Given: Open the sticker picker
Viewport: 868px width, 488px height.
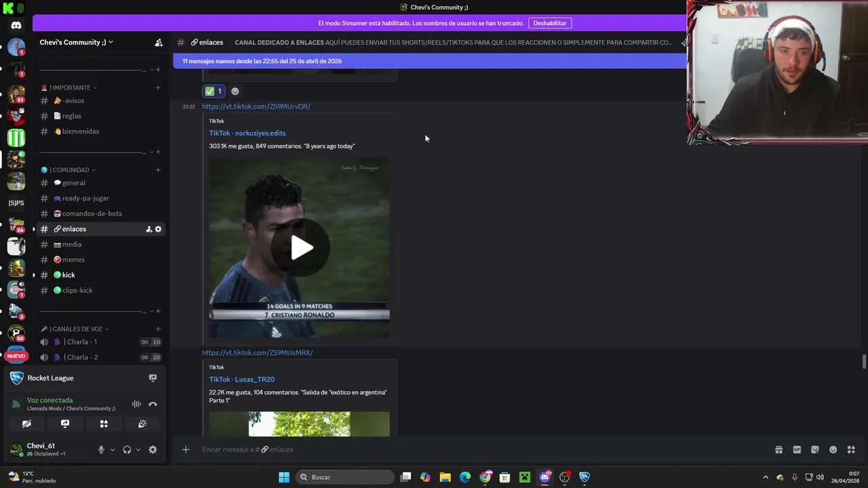Looking at the screenshot, I should point(815,449).
